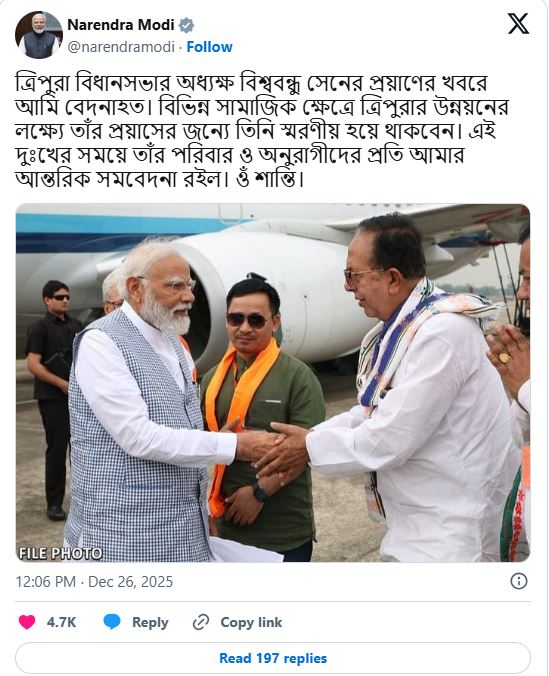Click the tweet's first Bengali text line
The width and height of the screenshot is (549, 676).
click(251, 83)
